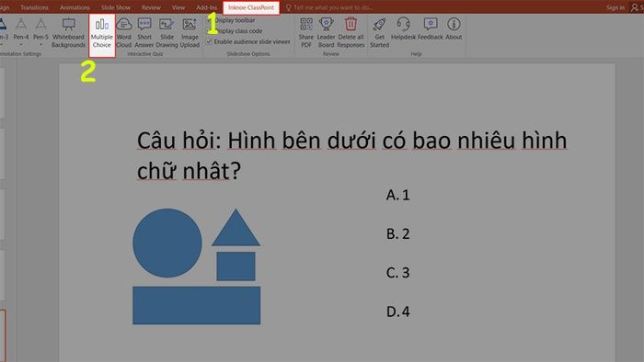
Task: Toggle the Display toolbar checkbox
Action: pyautogui.click(x=209, y=20)
